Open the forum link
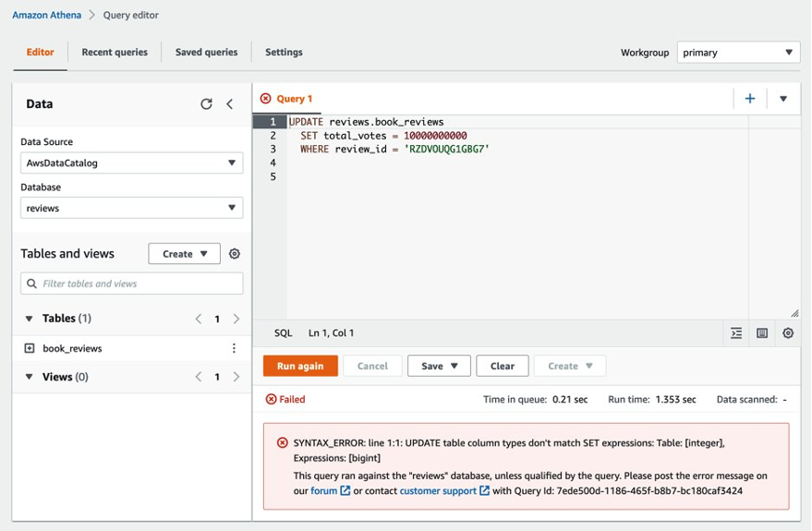 click(323, 490)
